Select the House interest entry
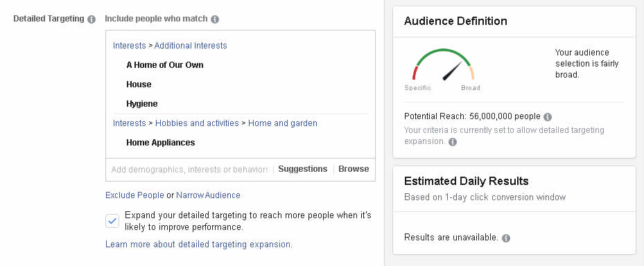 point(139,84)
